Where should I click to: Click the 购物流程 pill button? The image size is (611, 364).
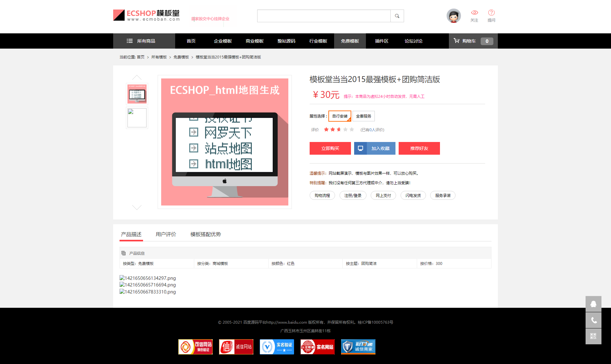pos(322,195)
